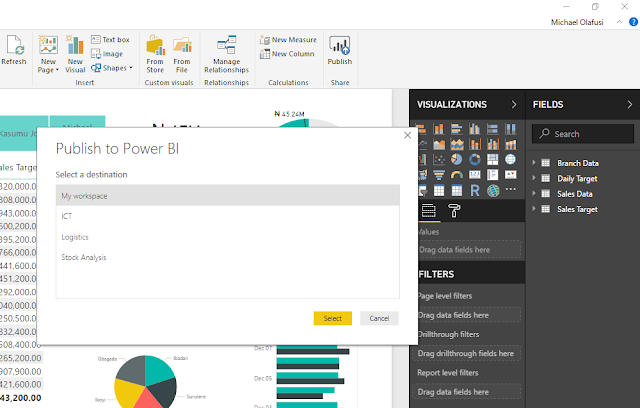Click the Publish ribbon button
640x408 pixels.
pyautogui.click(x=340, y=50)
